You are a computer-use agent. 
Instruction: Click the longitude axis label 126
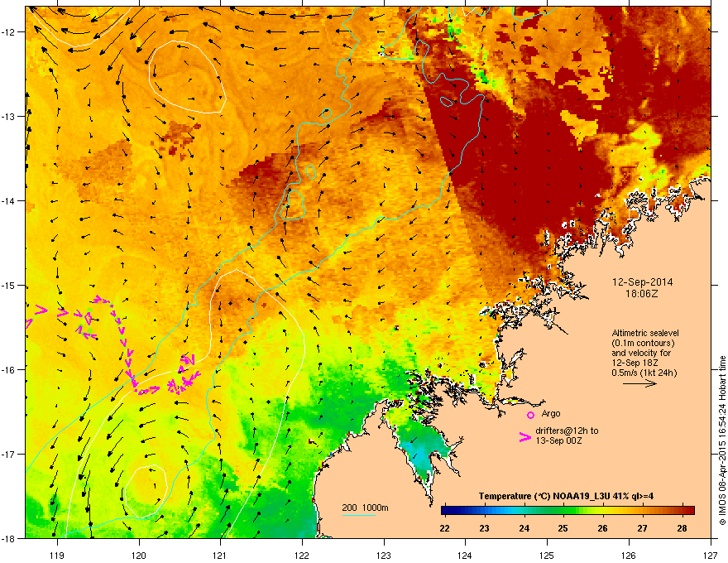tap(629, 555)
